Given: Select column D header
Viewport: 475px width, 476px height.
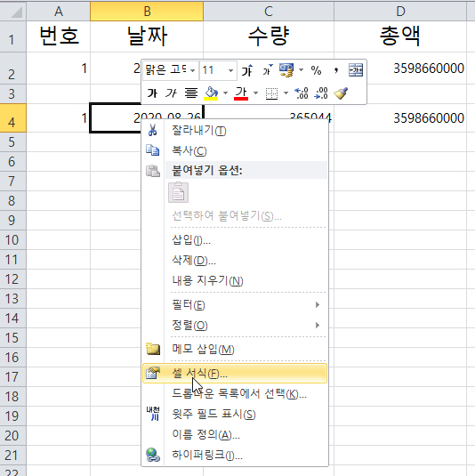Looking at the screenshot, I should pos(400,12).
